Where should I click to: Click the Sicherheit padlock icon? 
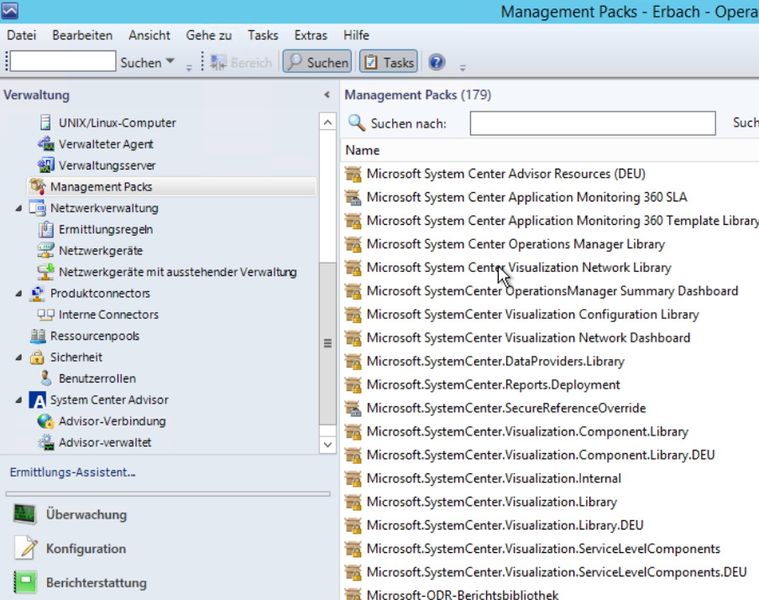[37, 357]
